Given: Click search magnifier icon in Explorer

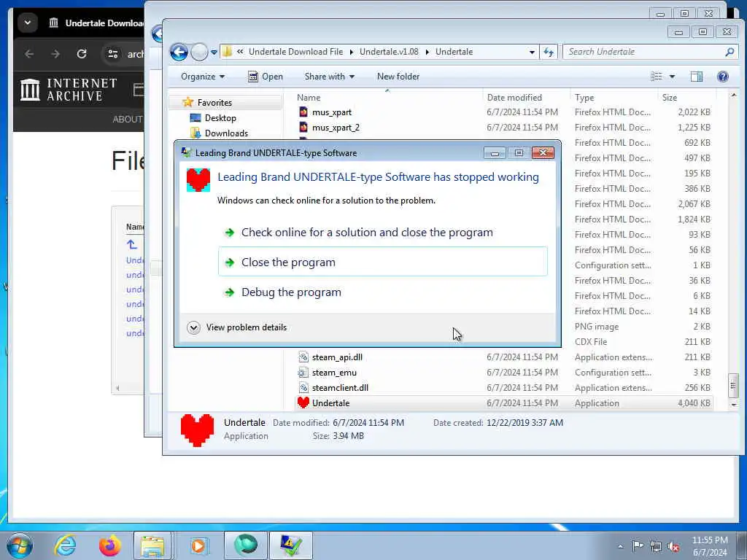Looking at the screenshot, I should [729, 52].
